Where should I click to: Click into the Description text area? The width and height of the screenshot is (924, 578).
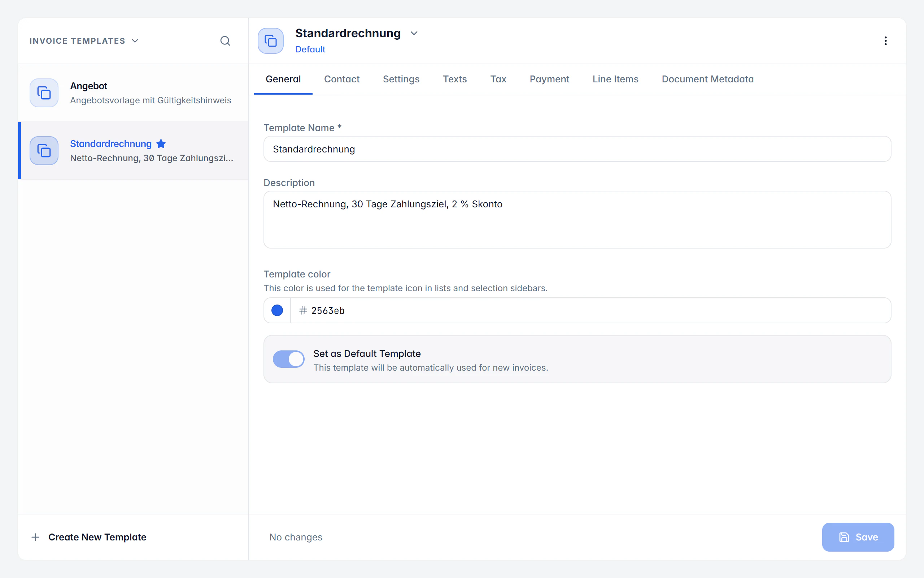(577, 220)
